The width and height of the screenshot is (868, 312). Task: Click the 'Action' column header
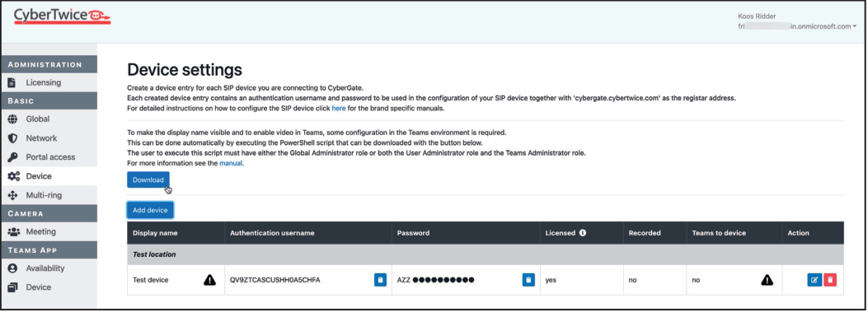point(798,233)
